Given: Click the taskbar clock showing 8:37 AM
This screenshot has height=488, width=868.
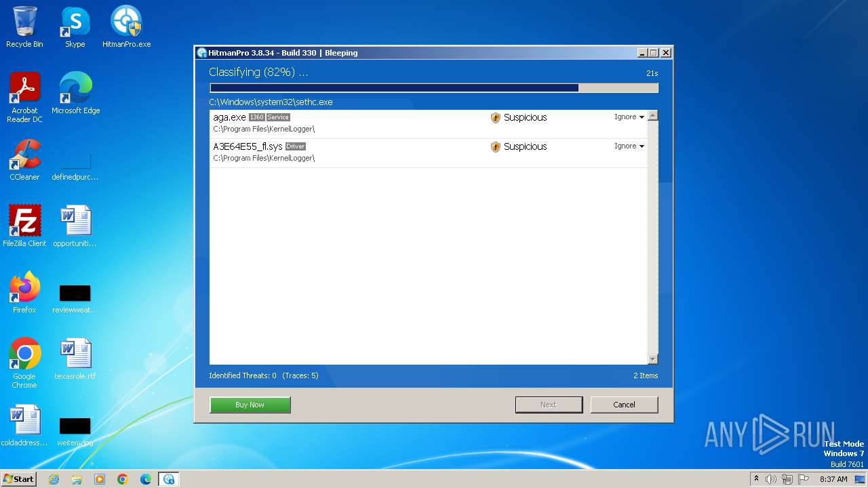Looking at the screenshot, I should click(833, 479).
